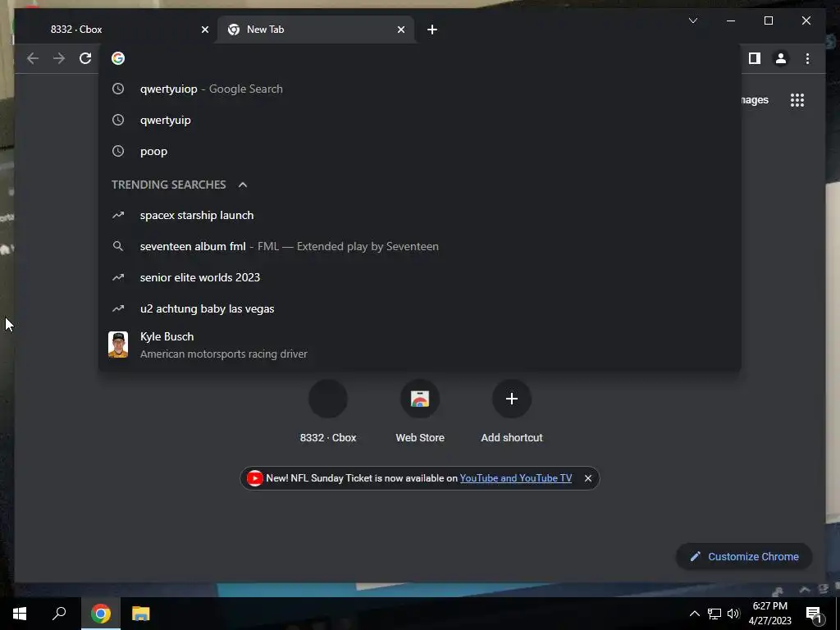The width and height of the screenshot is (840, 630).
Task: Click the YouTube icon in the promo
Action: pyautogui.click(x=255, y=478)
